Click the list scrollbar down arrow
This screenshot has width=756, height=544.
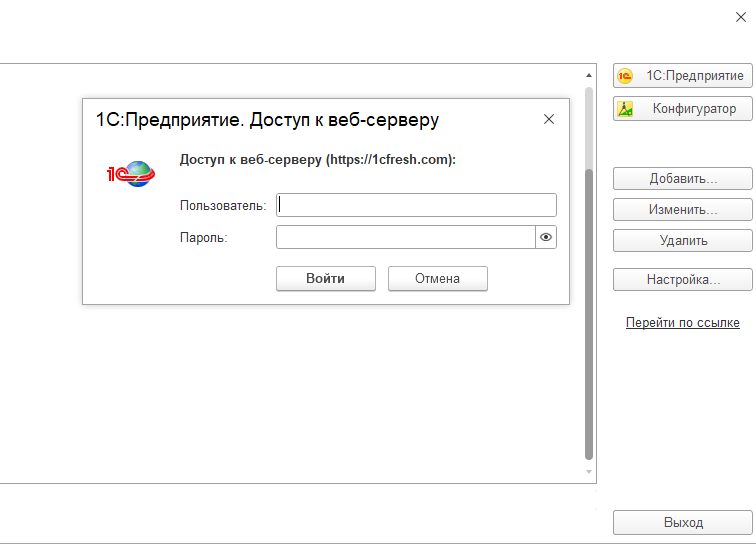589,472
